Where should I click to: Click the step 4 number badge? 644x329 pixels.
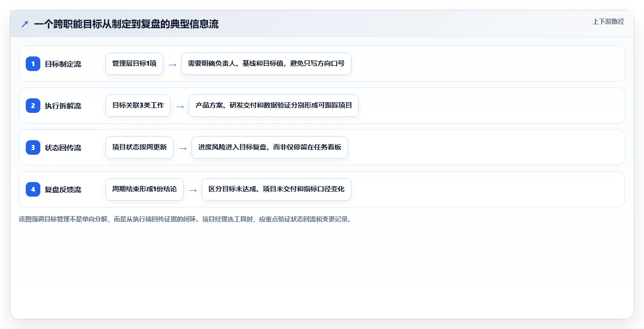(33, 189)
